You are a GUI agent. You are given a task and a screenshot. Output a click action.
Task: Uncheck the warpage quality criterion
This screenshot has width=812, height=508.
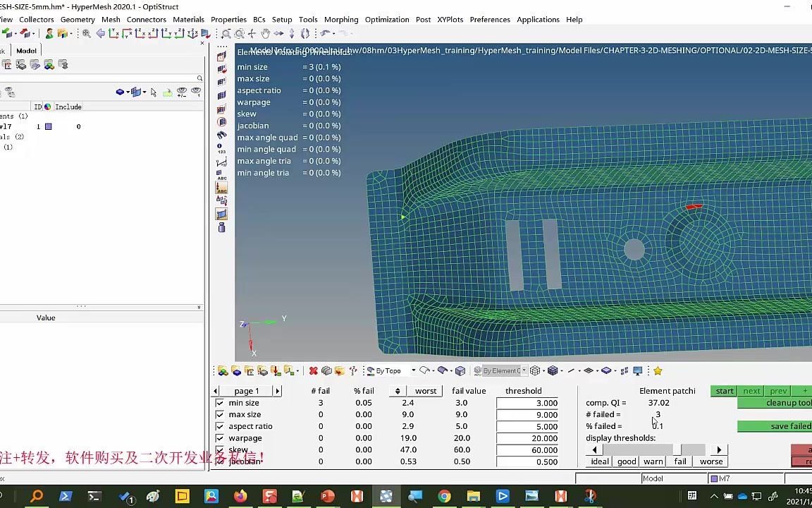[x=221, y=437]
